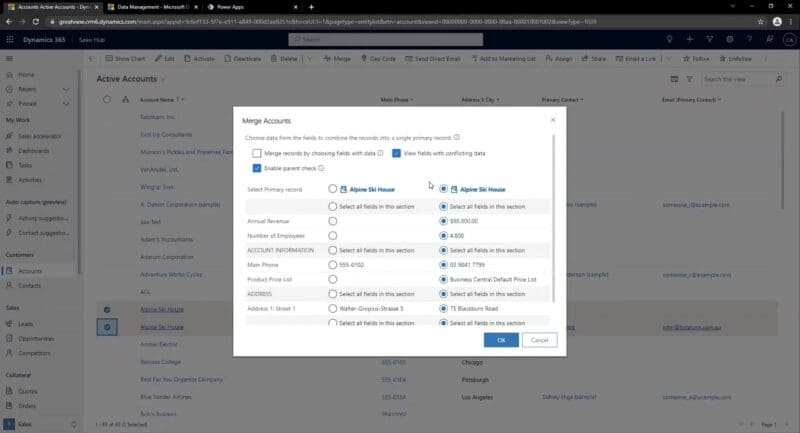Select Business Central Default Price List radio

443,279
